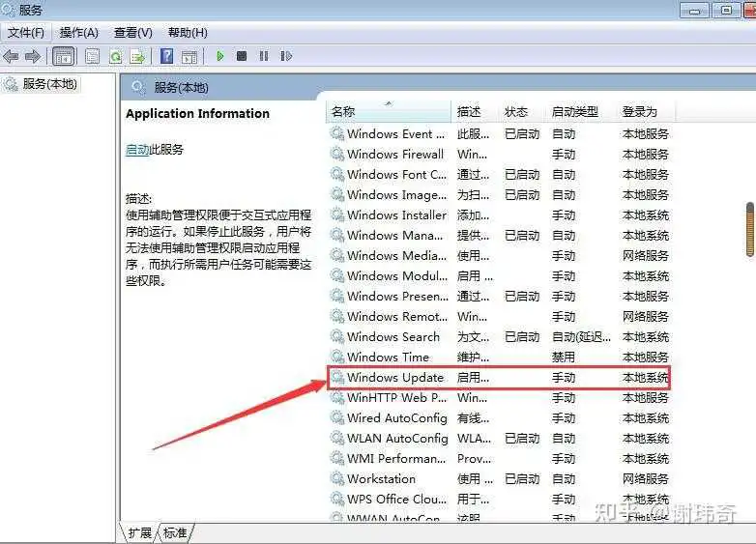Sort by the 启动类型 column header
The width and height of the screenshot is (756, 544).
[x=581, y=111]
